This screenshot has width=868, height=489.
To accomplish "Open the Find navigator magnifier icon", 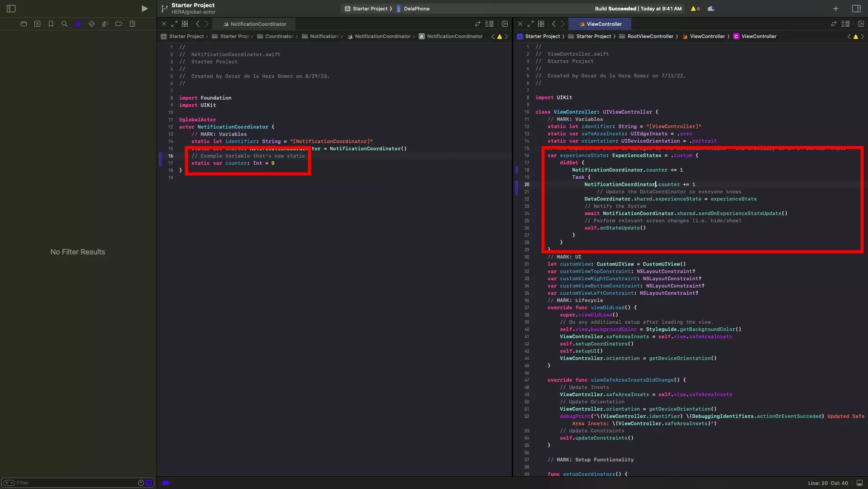I will [64, 24].
